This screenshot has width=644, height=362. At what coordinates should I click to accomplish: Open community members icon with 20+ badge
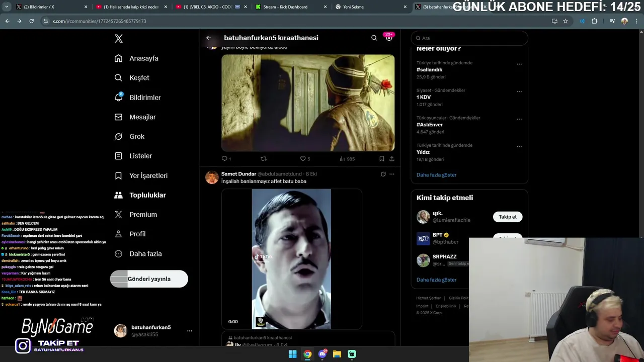point(389,38)
